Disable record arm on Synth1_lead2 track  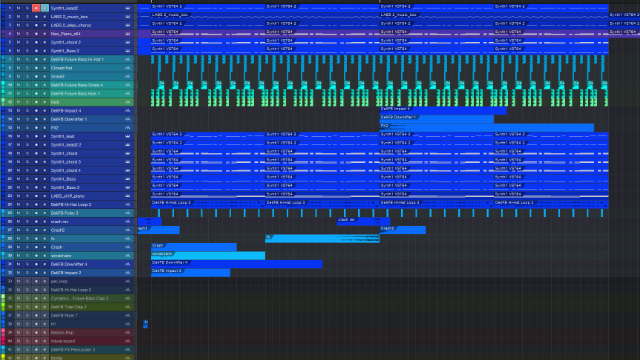point(36,8)
